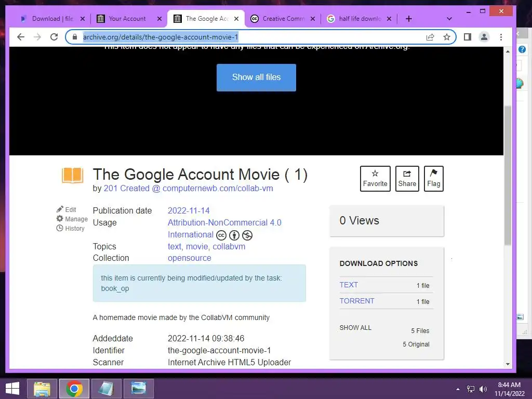Go back with the browser back arrow
This screenshot has height=399, width=532.
pyautogui.click(x=21, y=37)
